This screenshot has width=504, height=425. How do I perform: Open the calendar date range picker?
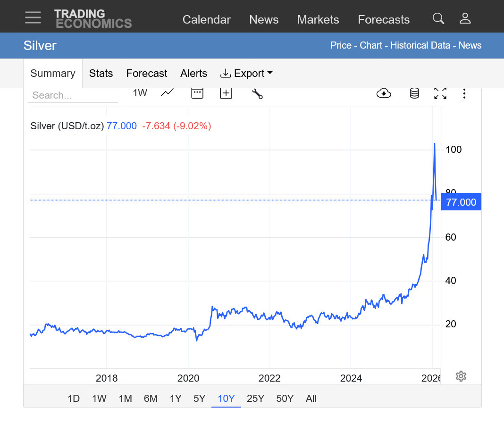click(197, 93)
